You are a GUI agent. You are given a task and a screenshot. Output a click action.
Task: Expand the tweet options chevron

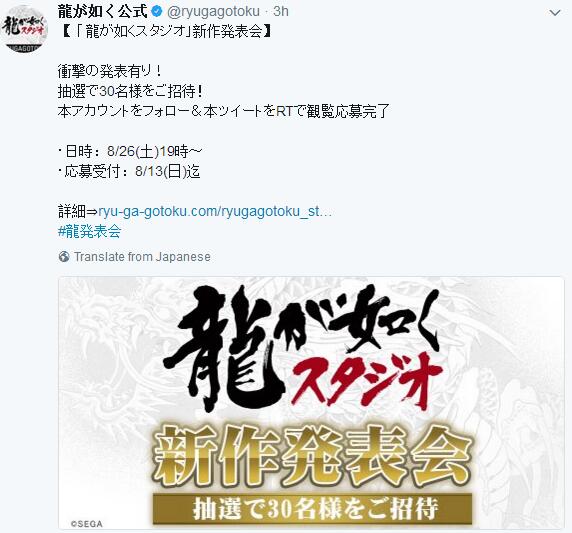pos(555,13)
